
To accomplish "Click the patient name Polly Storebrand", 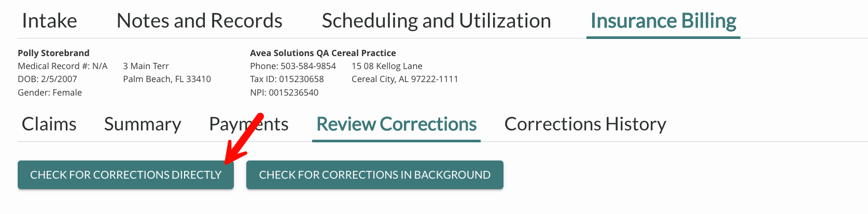I will click(x=53, y=53).
